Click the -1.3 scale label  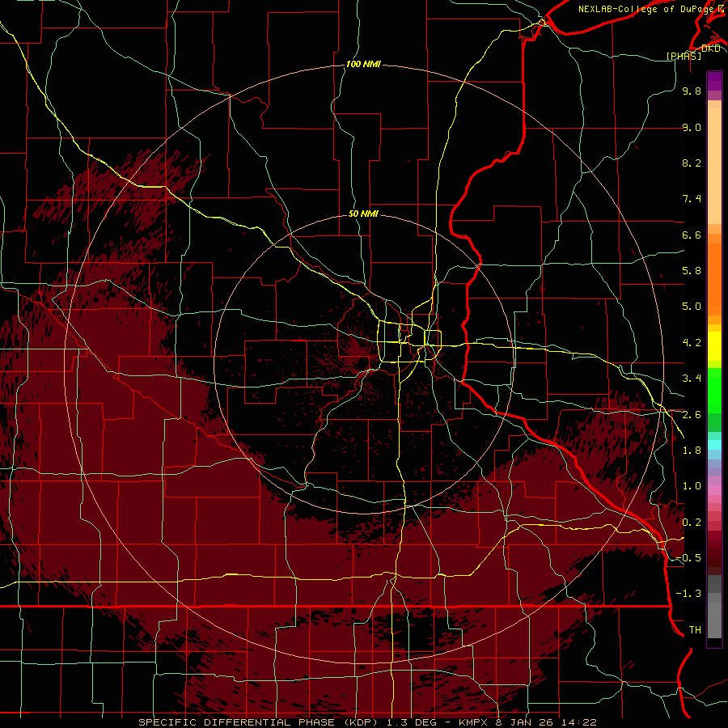coord(688,594)
